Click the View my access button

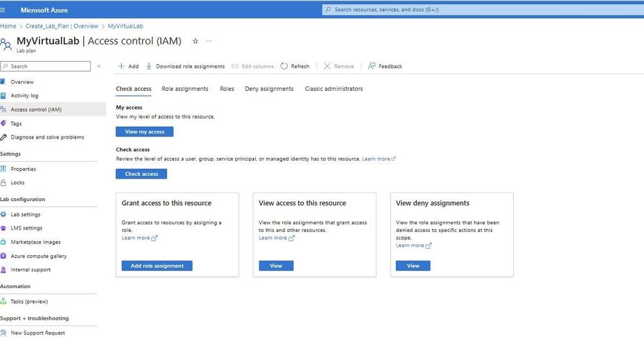click(144, 131)
